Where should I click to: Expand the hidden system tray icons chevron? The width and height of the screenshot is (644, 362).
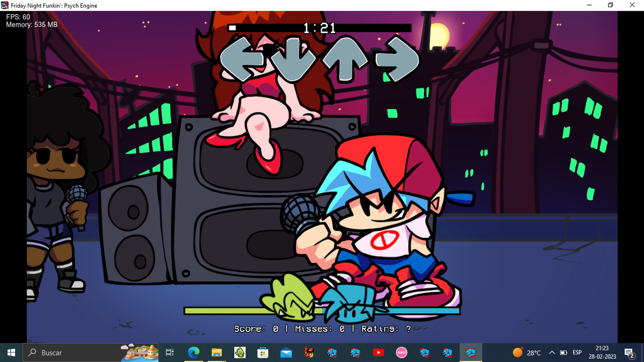click(x=552, y=352)
